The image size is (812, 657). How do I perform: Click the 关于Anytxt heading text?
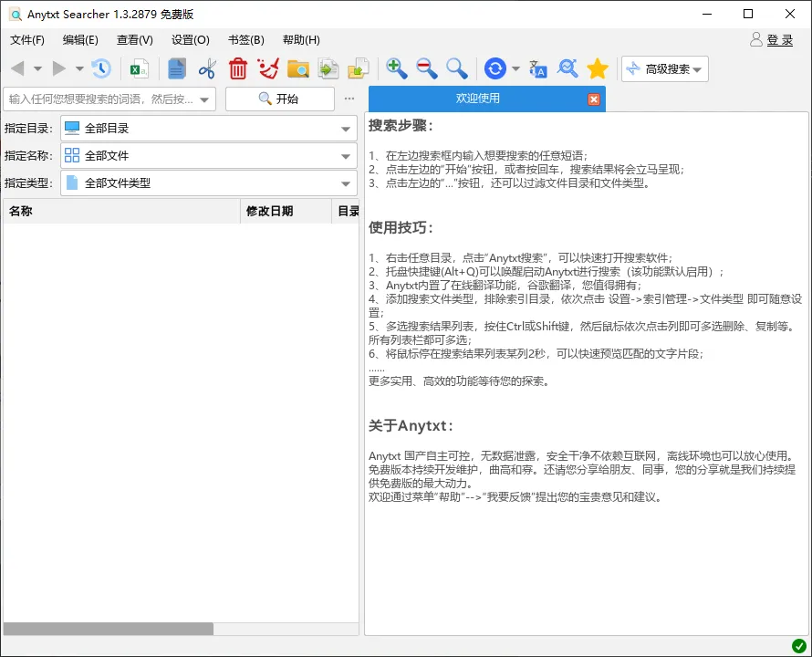point(411,426)
